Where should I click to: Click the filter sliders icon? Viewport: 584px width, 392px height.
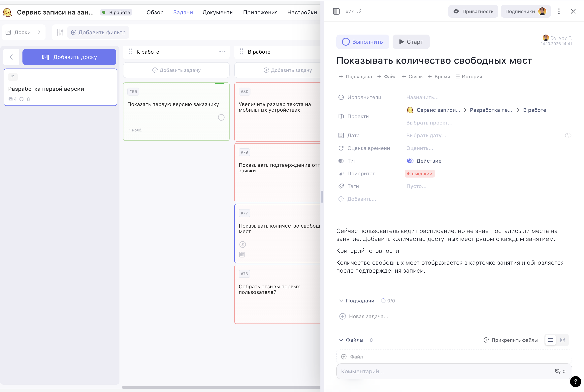coord(60,33)
